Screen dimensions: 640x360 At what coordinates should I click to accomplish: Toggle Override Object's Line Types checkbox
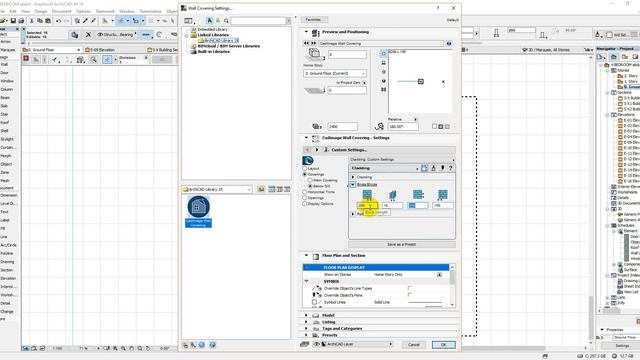409,288
